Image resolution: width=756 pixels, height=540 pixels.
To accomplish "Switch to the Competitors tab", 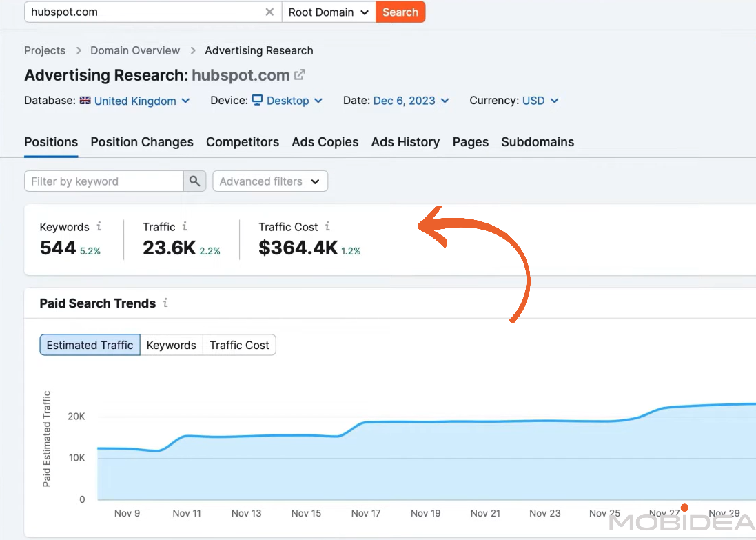I will coord(243,142).
